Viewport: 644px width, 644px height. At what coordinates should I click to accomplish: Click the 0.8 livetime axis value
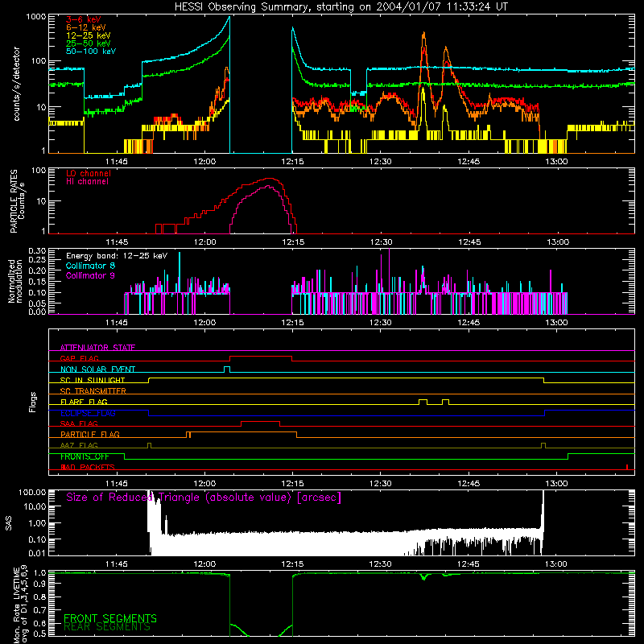click(39, 597)
